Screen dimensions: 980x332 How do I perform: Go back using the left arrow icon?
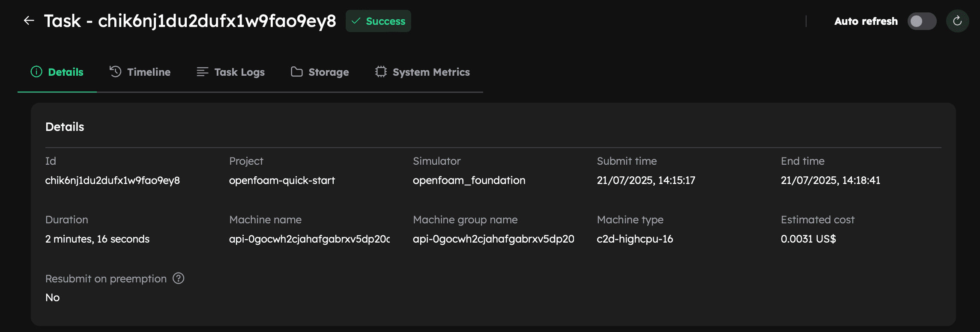pyautogui.click(x=29, y=21)
